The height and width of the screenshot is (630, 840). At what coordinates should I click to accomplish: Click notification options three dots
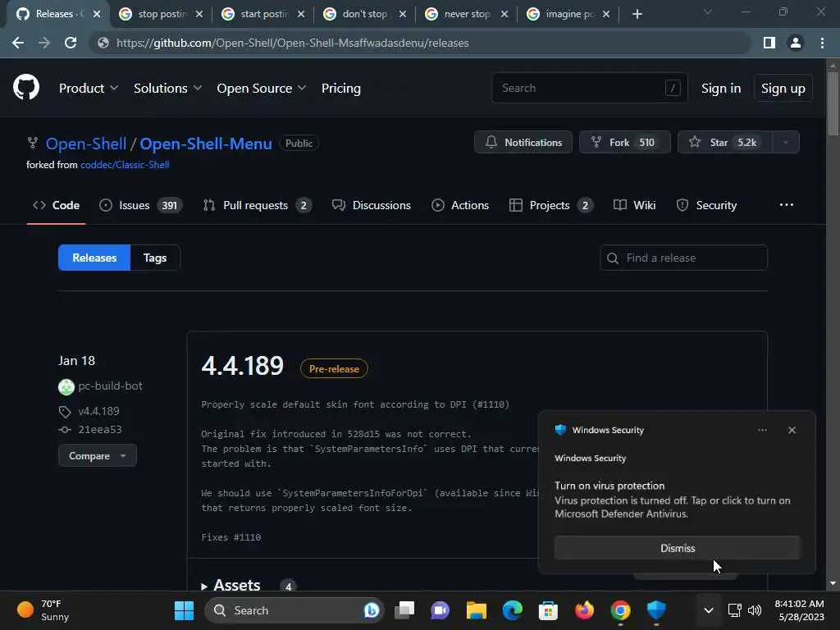[x=762, y=430]
